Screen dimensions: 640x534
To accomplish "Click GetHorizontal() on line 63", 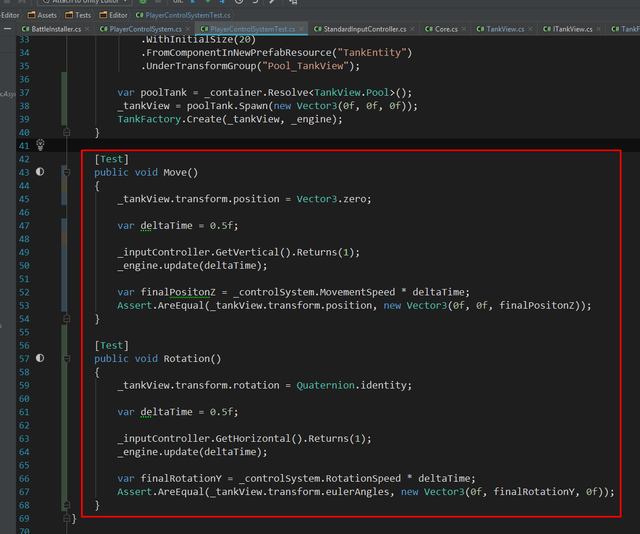I will pos(259,438).
